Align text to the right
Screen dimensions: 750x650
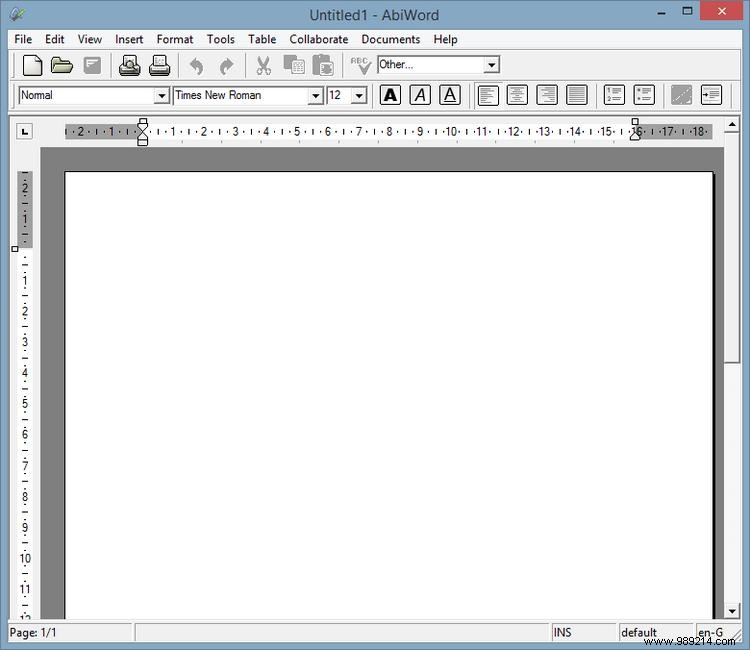pos(547,95)
